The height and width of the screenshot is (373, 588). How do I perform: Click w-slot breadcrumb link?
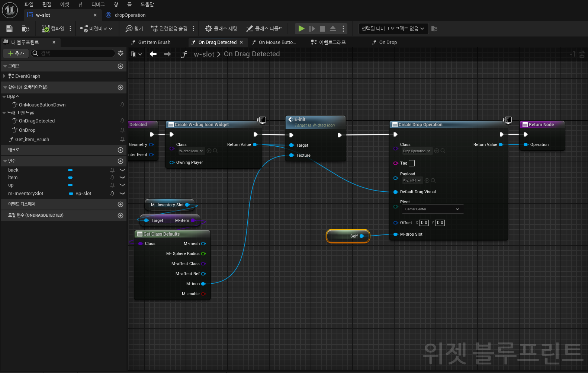(x=204, y=54)
